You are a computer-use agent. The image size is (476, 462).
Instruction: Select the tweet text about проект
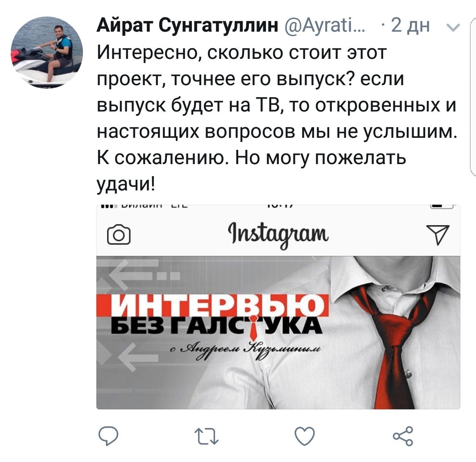point(277,118)
